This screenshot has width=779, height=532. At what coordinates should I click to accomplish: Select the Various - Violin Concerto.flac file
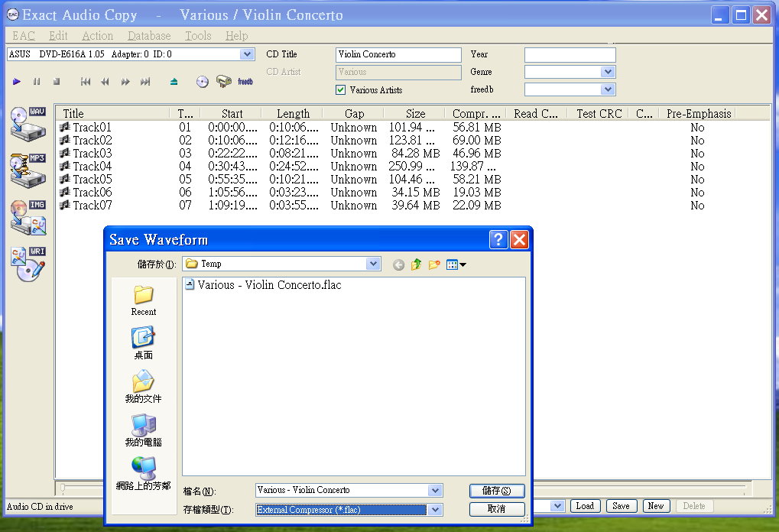click(263, 285)
